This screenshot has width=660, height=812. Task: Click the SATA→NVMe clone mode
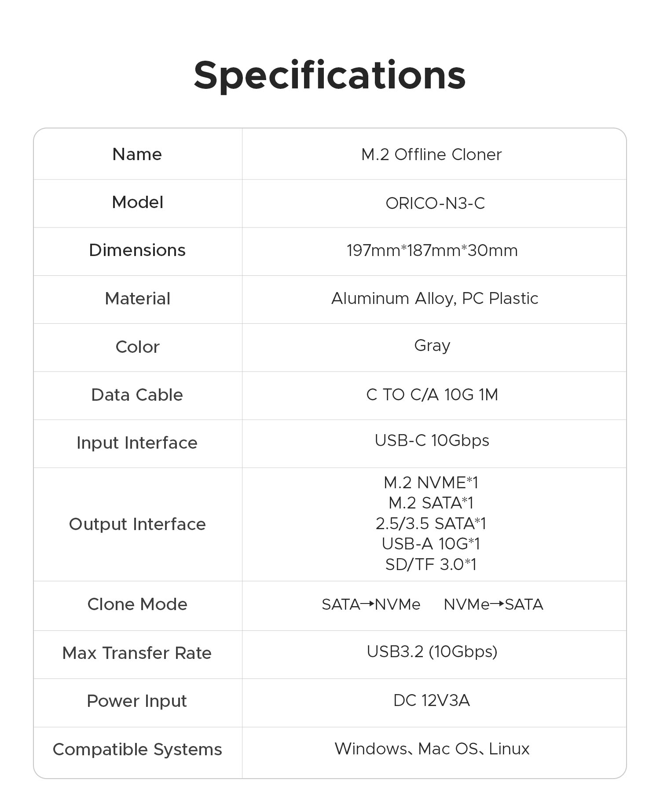[x=371, y=605]
